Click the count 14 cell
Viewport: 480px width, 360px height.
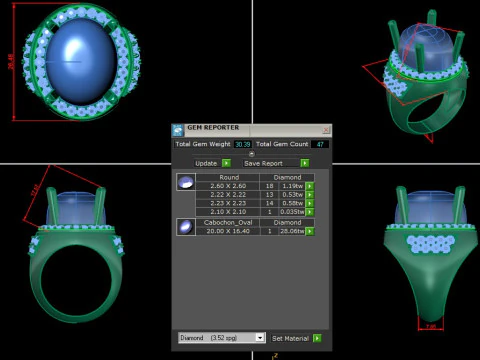point(269,203)
